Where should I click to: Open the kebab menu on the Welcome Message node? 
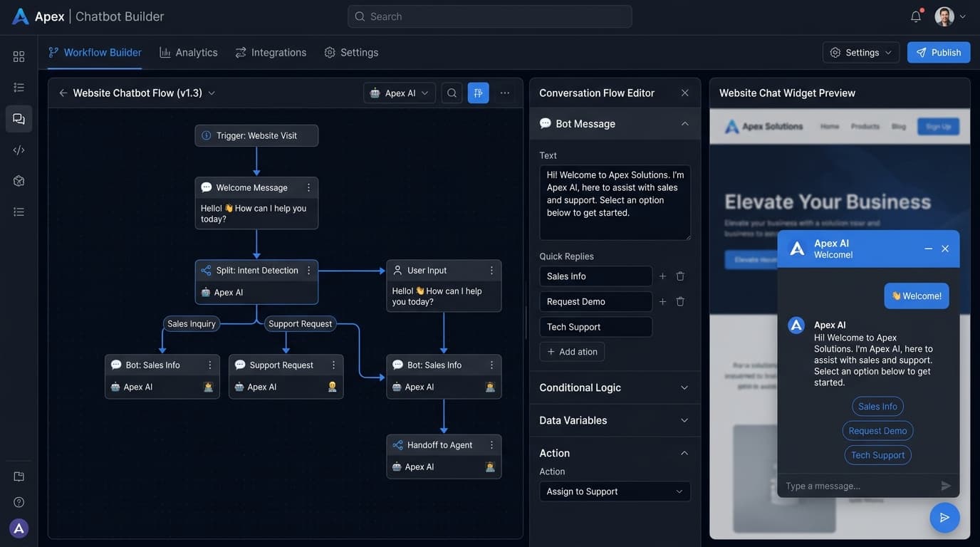click(307, 187)
